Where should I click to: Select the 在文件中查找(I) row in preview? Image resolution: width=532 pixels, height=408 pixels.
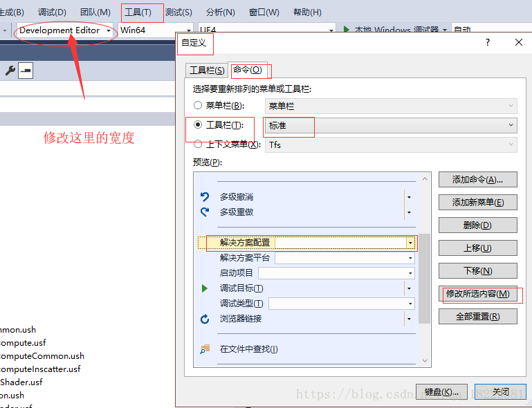click(306, 349)
